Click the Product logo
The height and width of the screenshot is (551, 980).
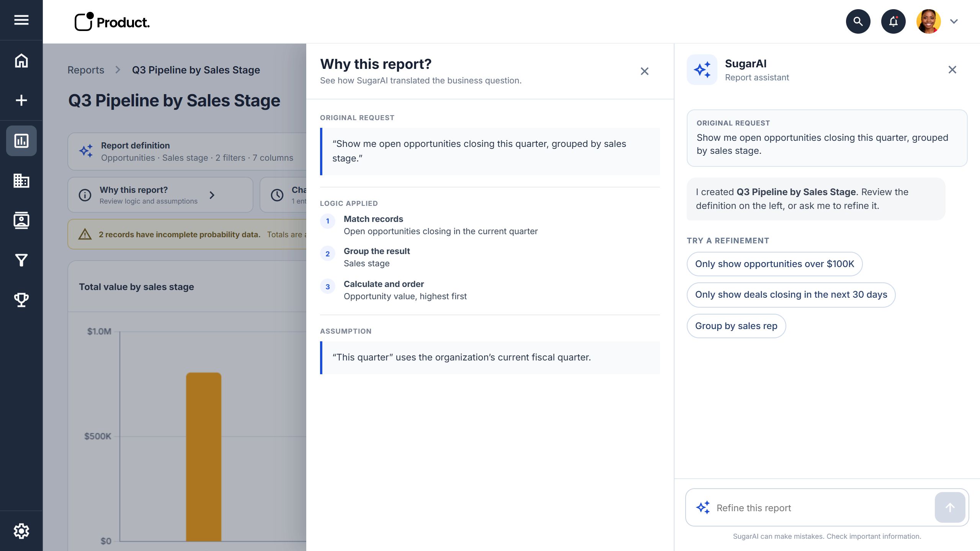(112, 22)
